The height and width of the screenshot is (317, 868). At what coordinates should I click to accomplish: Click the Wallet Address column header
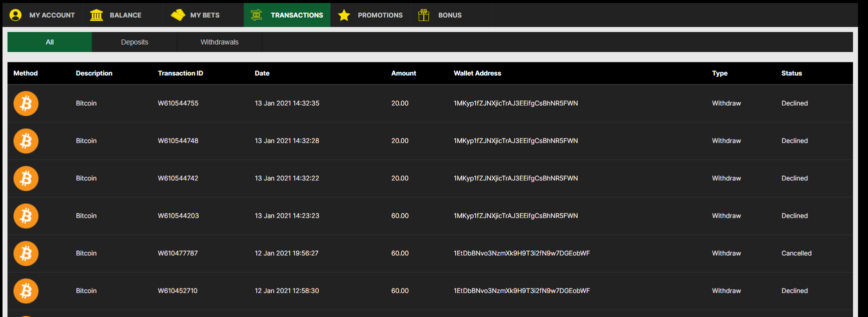[477, 73]
